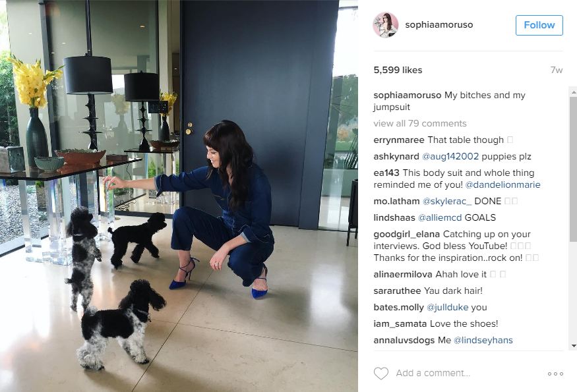
Task: Expand view all 79 comments
Action: (420, 124)
